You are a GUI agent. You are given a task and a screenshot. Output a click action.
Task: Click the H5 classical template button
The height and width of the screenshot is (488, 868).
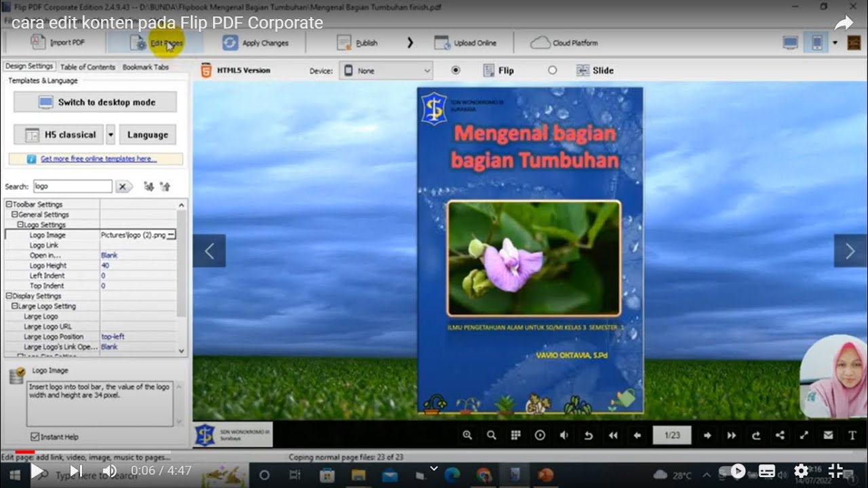click(x=58, y=135)
